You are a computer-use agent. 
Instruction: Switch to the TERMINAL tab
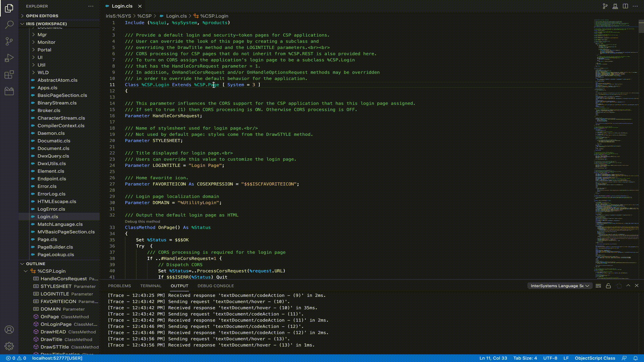coord(151,286)
